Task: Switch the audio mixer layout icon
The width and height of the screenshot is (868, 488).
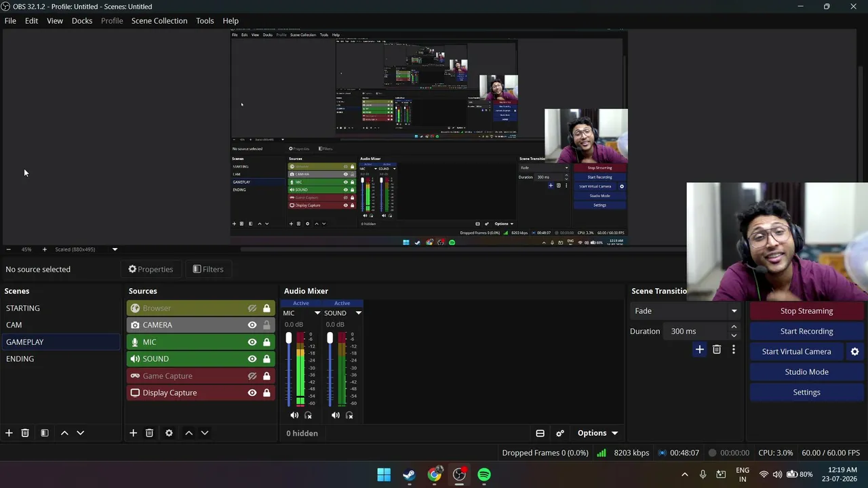Action: pyautogui.click(x=540, y=433)
